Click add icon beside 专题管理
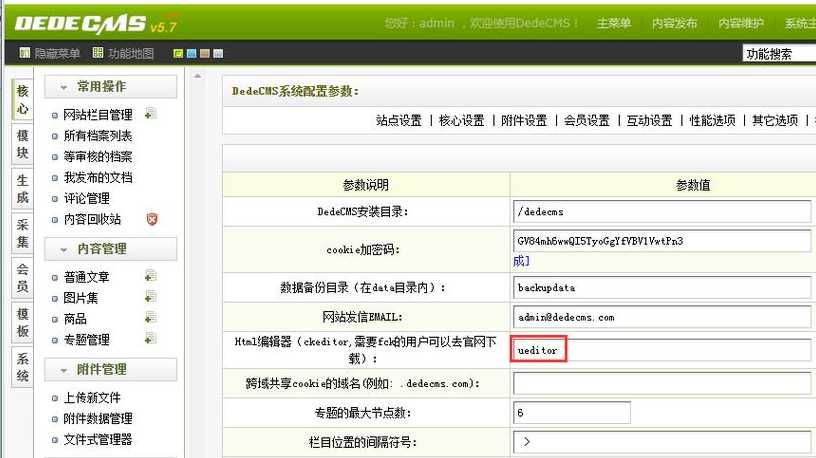This screenshot has height=458, width=816. pyautogui.click(x=150, y=338)
